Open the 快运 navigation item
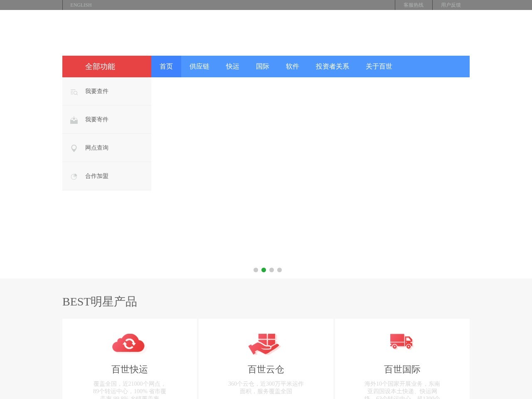Image resolution: width=532 pixels, height=399 pixels. (233, 66)
